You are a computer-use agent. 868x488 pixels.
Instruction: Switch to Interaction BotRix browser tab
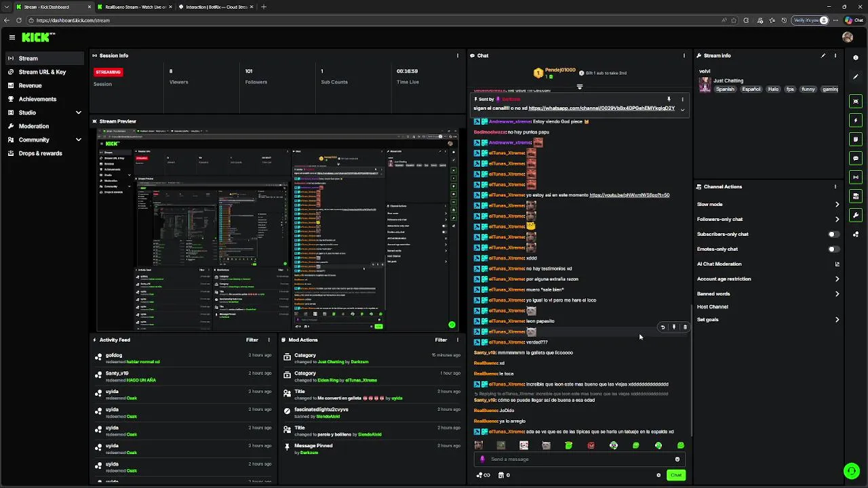(217, 7)
